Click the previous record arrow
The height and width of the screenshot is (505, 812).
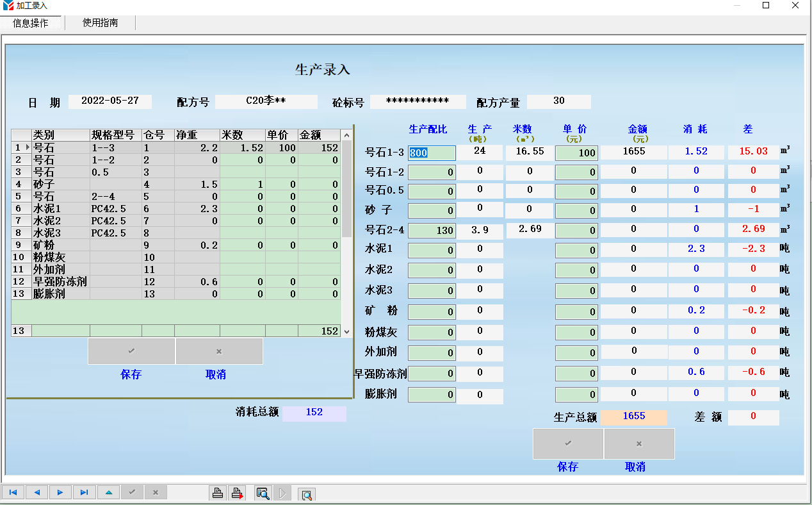point(37,492)
